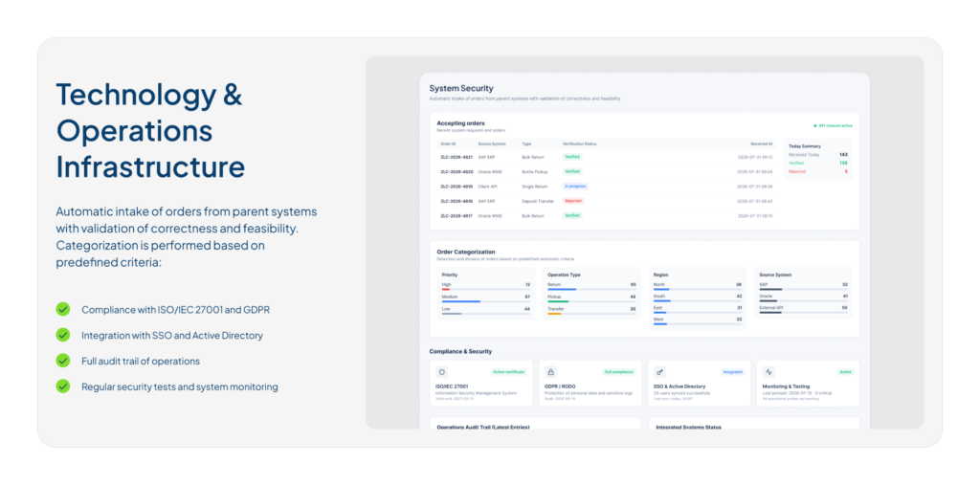Click the Integrated Systems Status heading

688,427
